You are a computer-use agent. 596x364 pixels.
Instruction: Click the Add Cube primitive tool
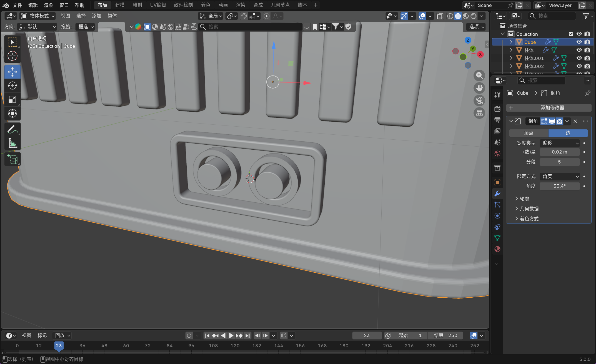12,159
